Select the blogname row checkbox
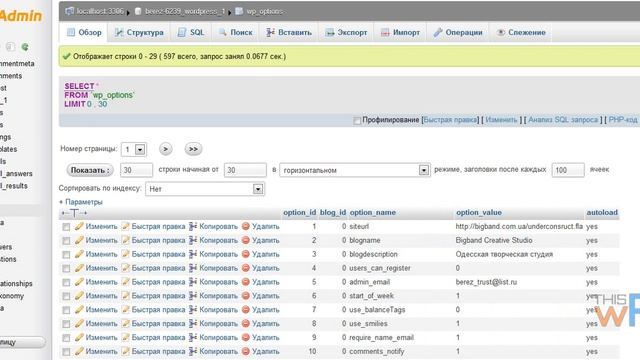The image size is (640, 360). click(66, 240)
